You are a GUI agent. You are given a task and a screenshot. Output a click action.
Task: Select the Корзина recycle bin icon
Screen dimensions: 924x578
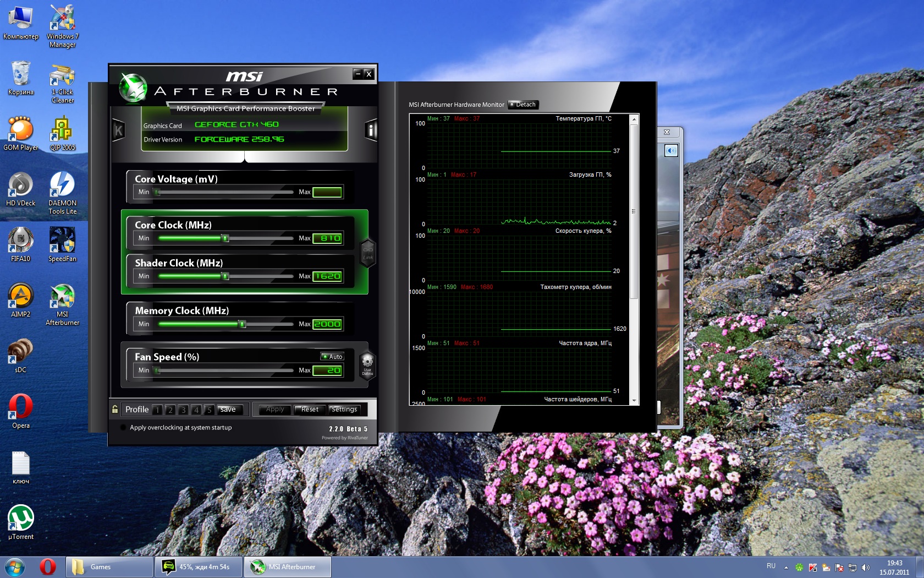tap(20, 78)
